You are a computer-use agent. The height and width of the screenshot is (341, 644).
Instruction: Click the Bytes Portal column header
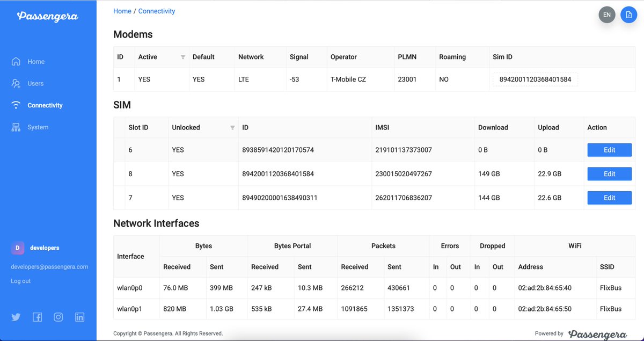292,246
